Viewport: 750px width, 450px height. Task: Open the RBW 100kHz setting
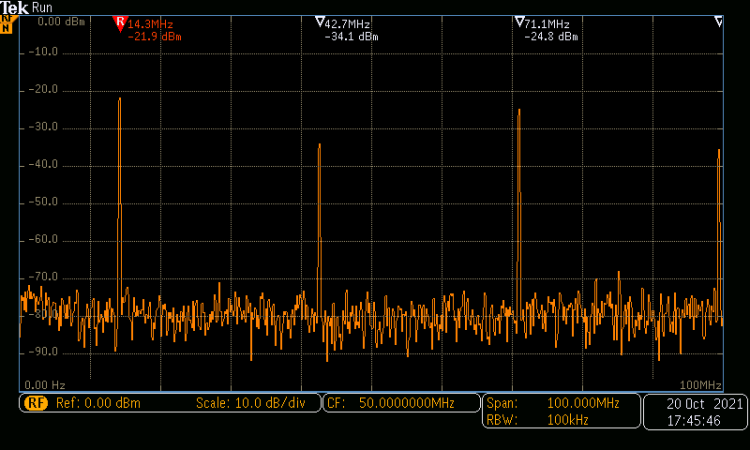click(553, 420)
